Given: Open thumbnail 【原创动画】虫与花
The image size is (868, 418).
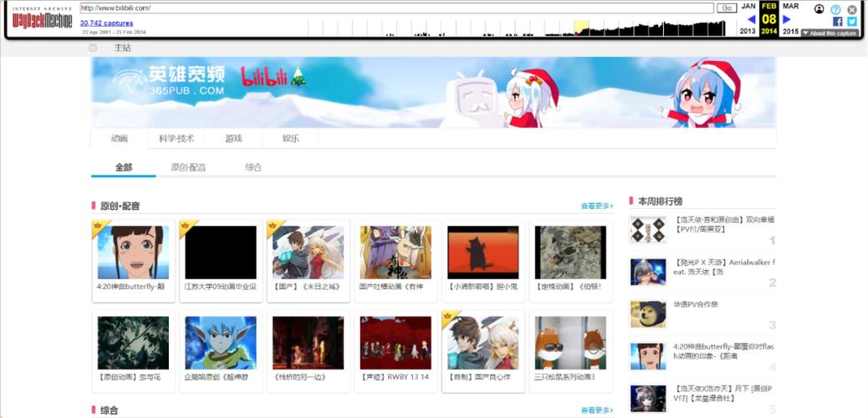Looking at the screenshot, I should [x=134, y=343].
